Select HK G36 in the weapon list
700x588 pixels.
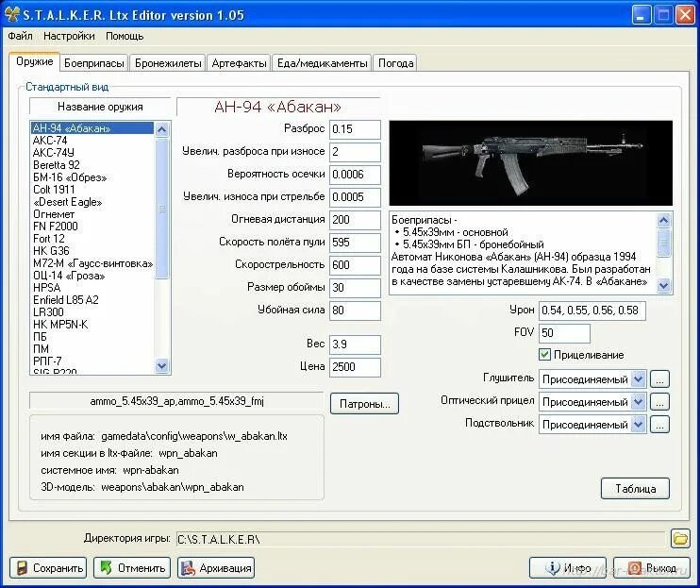92,251
